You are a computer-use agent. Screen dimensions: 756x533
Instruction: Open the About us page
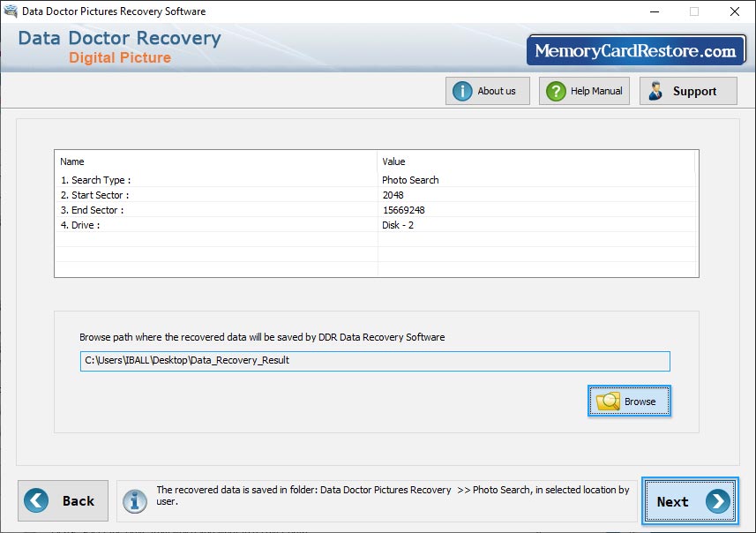click(488, 91)
